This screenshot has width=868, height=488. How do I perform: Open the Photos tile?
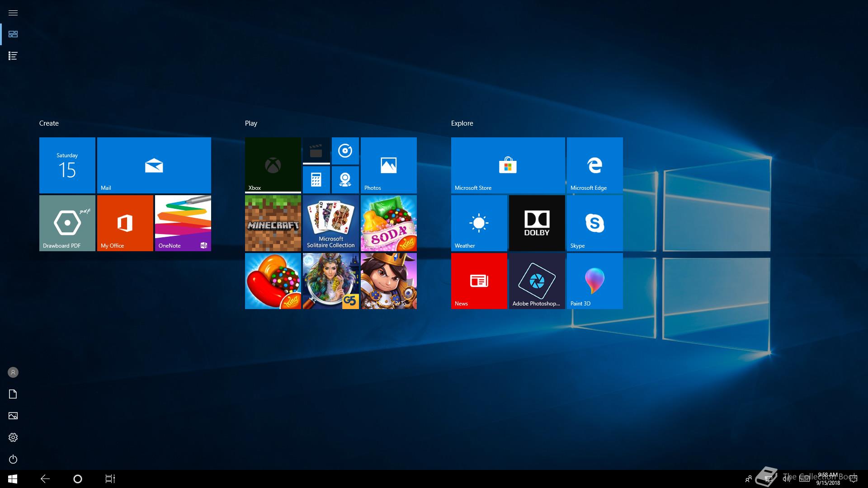[389, 165]
